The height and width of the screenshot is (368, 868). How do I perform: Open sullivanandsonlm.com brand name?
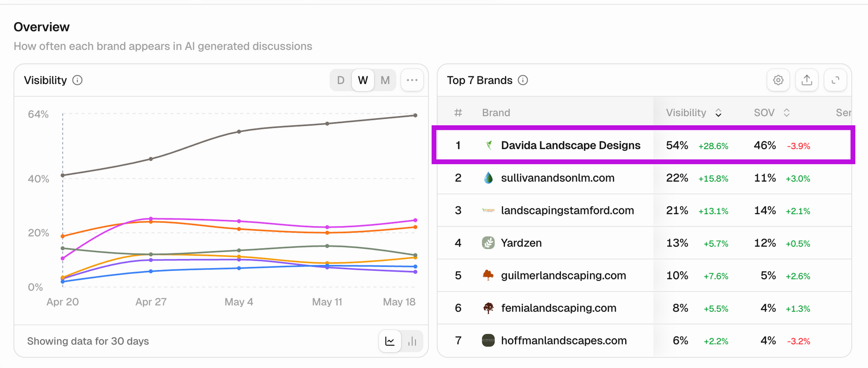[558, 178]
